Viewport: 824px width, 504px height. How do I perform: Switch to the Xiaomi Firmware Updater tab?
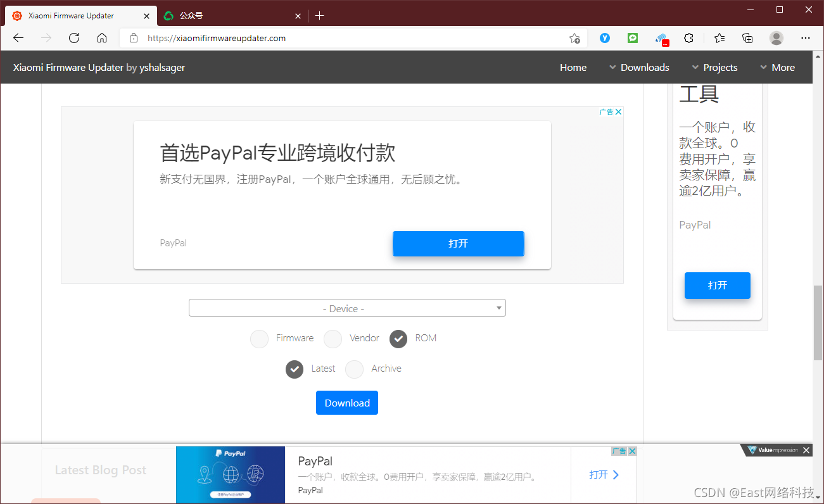[81, 16]
